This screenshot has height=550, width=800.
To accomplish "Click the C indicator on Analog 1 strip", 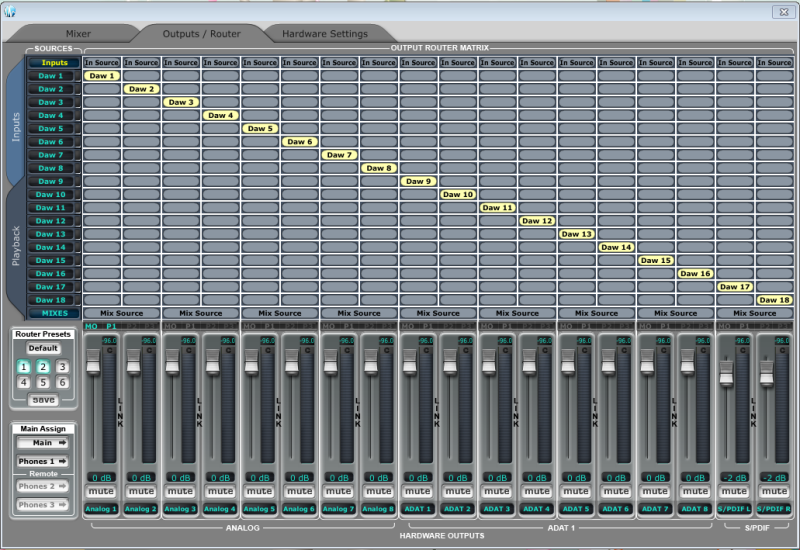I will click(x=110, y=351).
